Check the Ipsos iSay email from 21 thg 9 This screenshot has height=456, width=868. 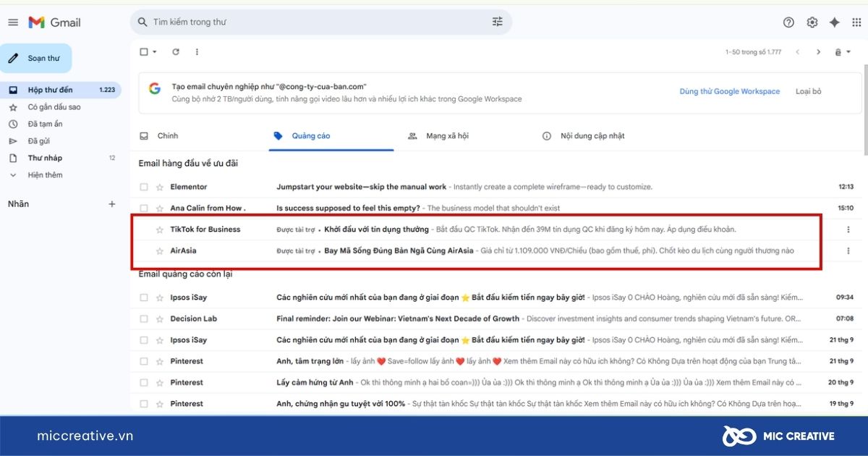[x=143, y=340]
